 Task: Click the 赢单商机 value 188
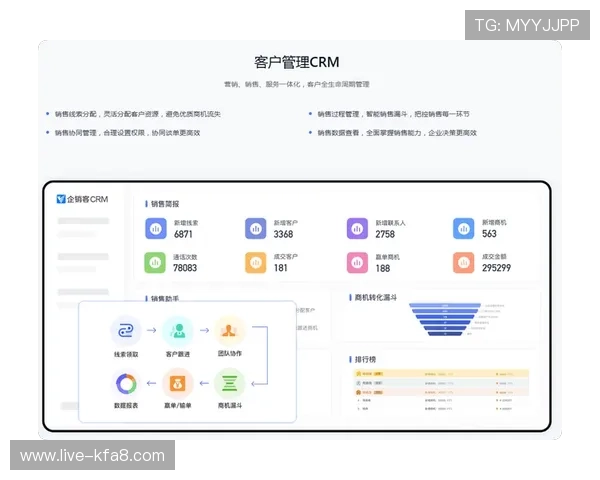(x=383, y=268)
